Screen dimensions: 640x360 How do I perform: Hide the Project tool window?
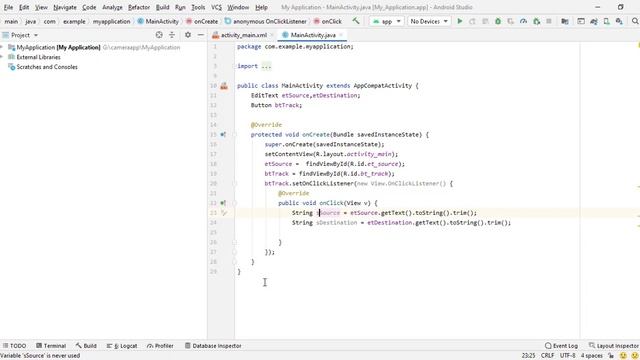200,35
